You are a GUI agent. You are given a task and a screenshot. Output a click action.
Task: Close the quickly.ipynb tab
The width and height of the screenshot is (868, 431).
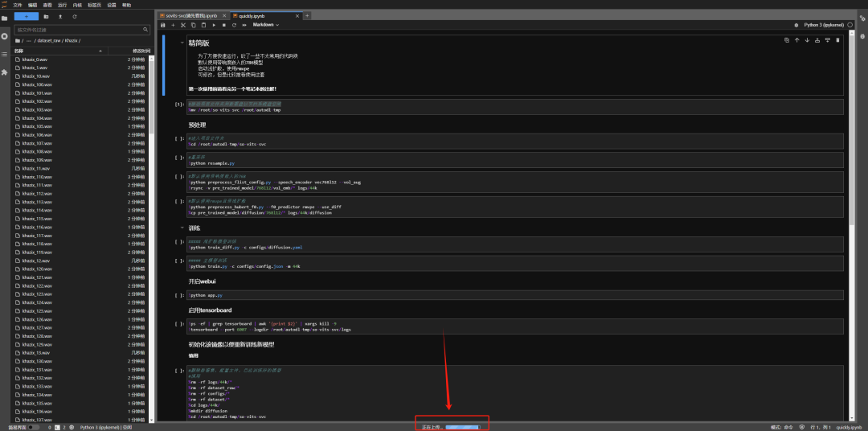coord(297,16)
